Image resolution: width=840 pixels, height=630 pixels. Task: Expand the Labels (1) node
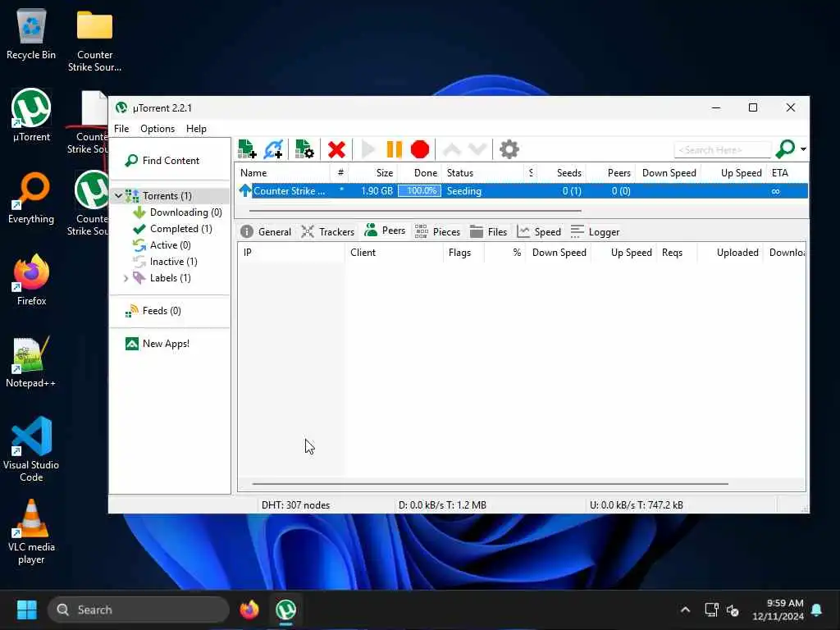click(x=126, y=278)
